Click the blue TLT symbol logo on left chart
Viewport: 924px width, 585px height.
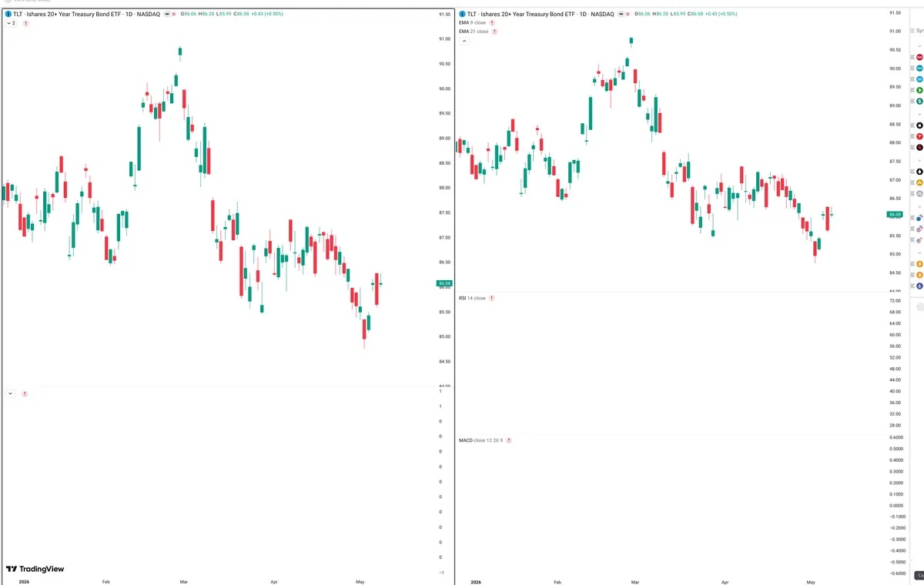click(8, 15)
